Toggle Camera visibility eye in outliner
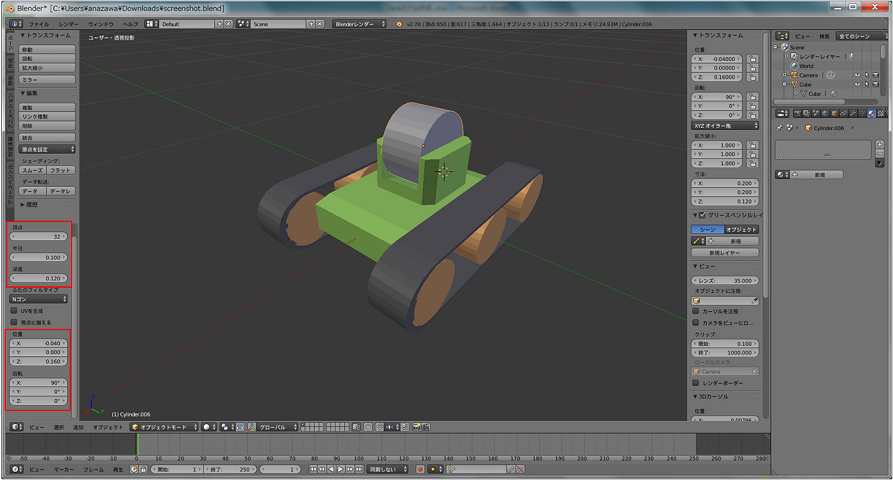The width and height of the screenshot is (893, 480). click(x=858, y=75)
